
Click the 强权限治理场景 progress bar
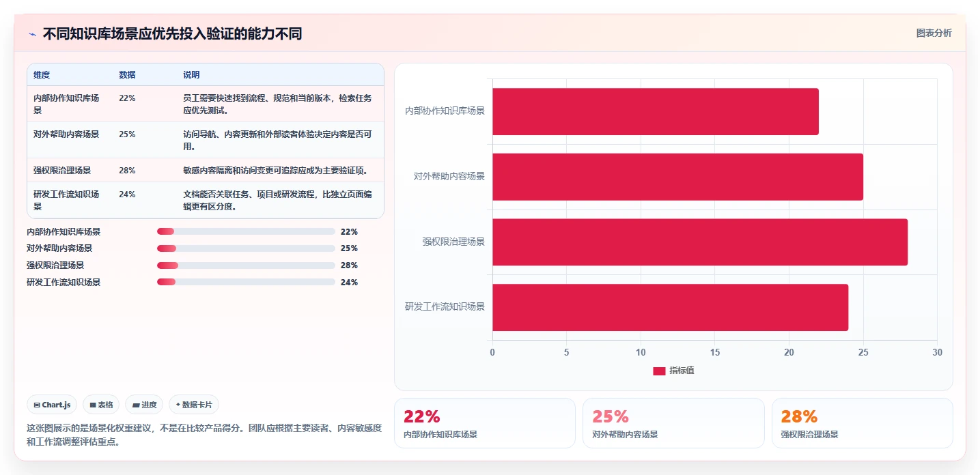pyautogui.click(x=246, y=265)
